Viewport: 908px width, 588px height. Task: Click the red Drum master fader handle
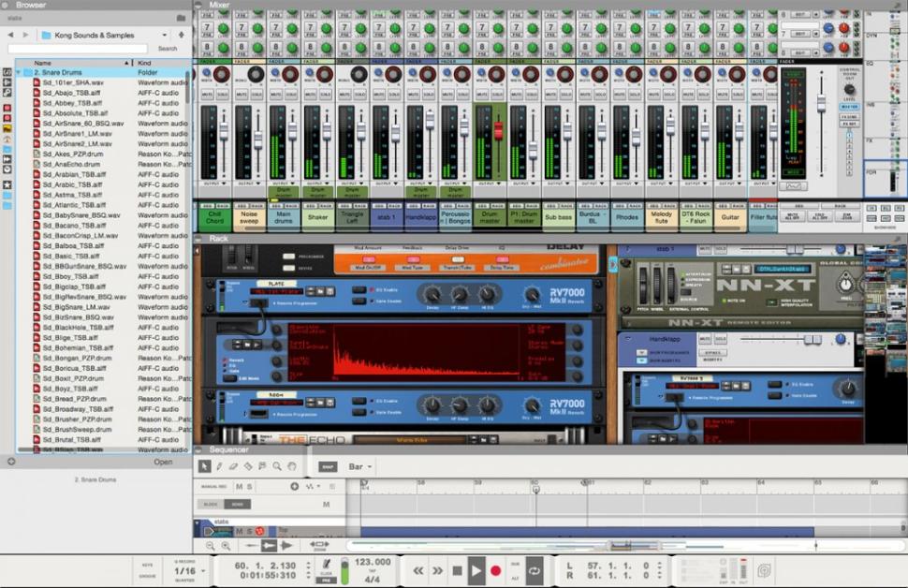click(x=498, y=131)
